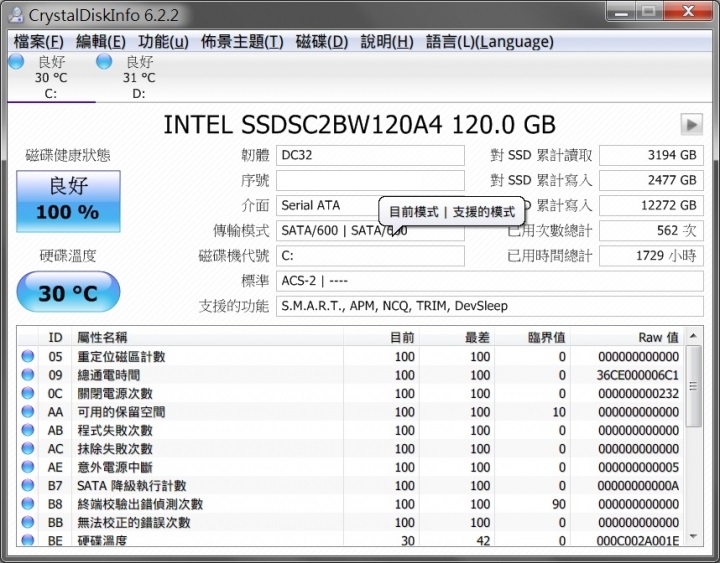Click the ID column header
Viewport: 720px width, 563px height.
pos(55,338)
